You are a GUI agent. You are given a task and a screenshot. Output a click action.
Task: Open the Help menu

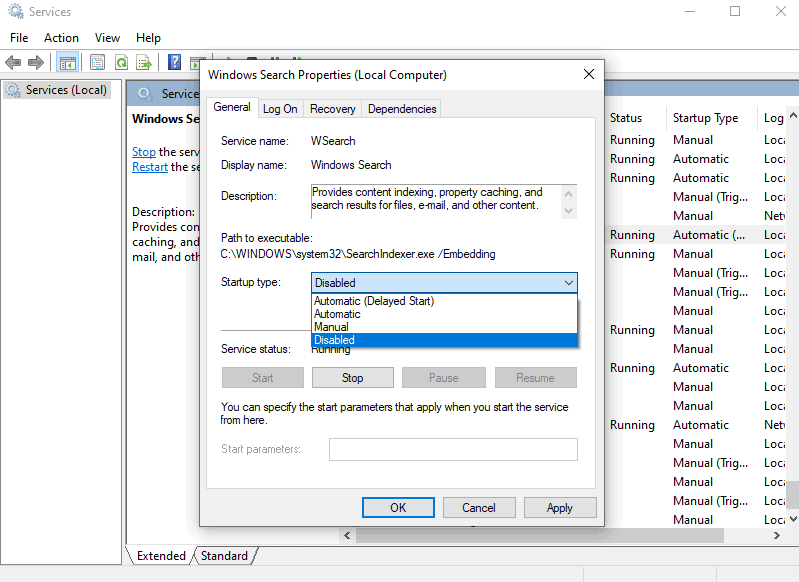(148, 38)
